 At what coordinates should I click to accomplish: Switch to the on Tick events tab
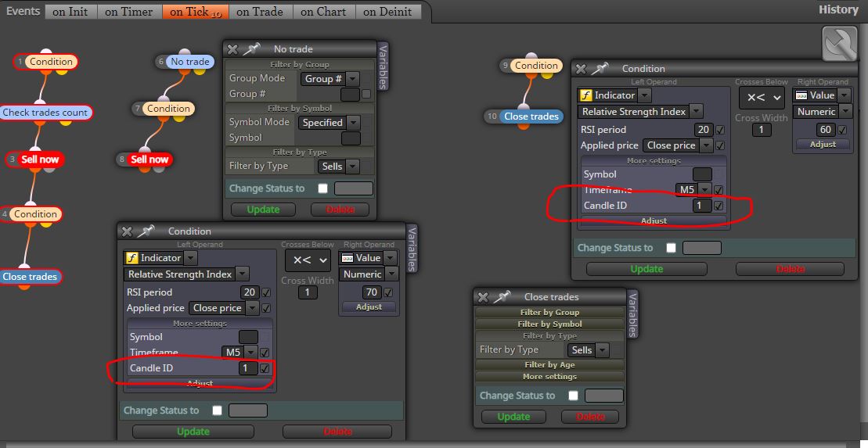click(x=196, y=12)
